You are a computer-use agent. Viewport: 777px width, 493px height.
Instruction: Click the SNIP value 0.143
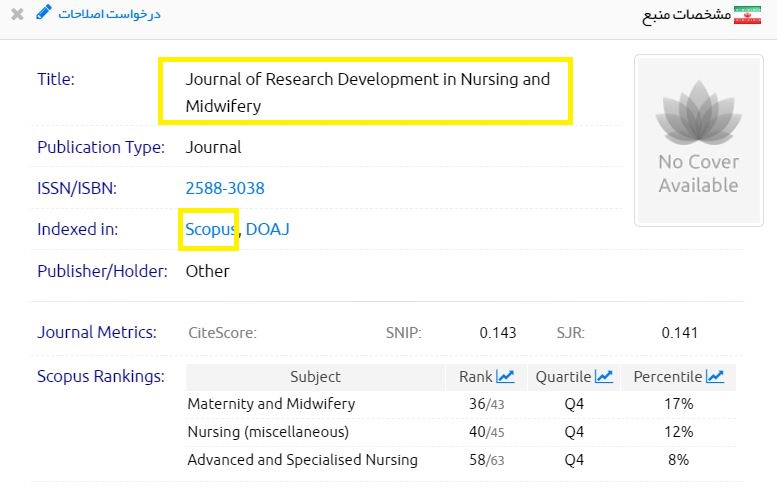498,333
